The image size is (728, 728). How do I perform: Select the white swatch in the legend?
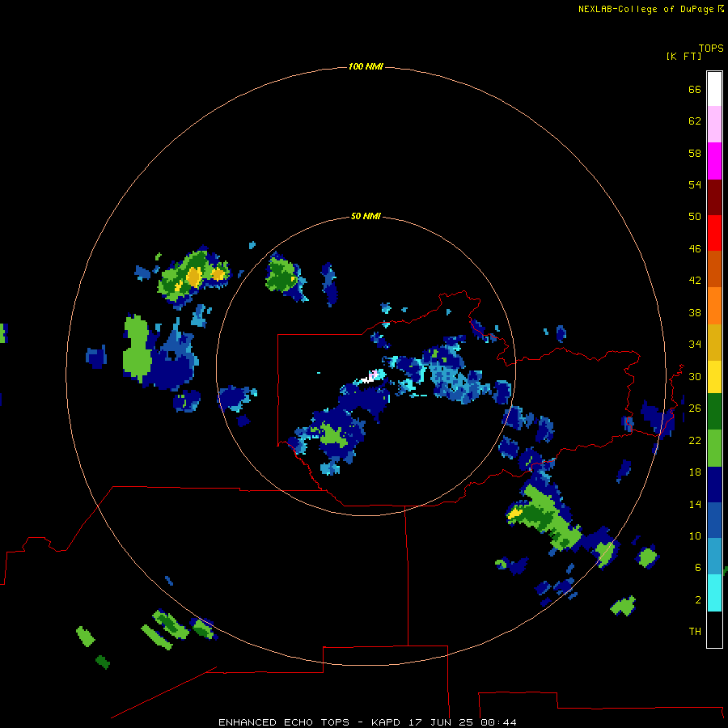714,89
